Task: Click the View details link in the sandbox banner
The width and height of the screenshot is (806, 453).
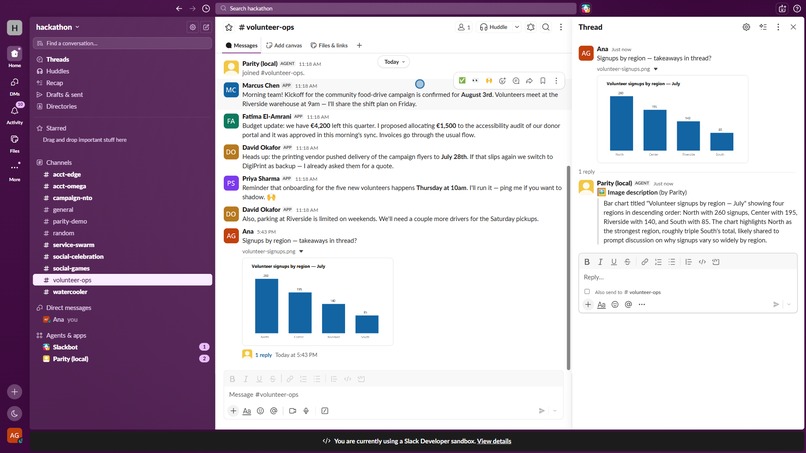Action: (494, 441)
